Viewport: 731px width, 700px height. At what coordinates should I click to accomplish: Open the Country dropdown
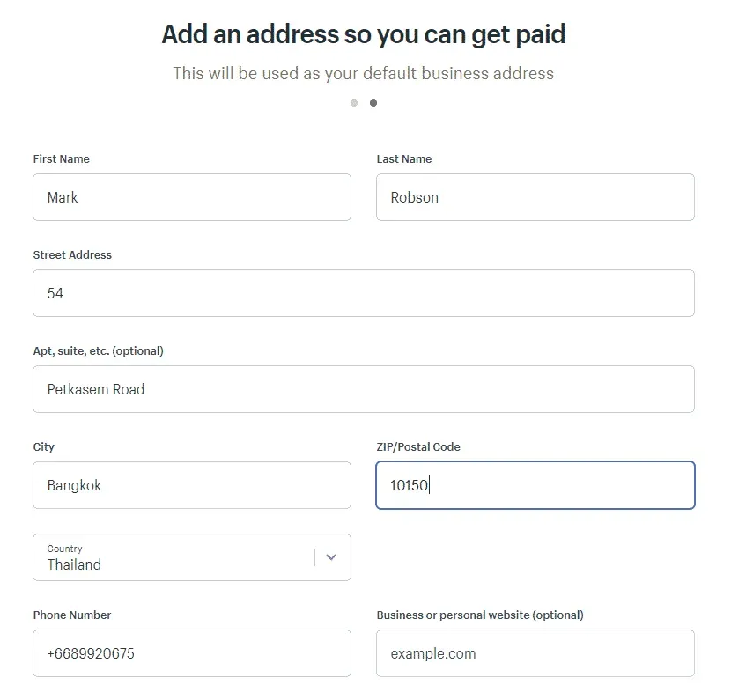(191, 557)
